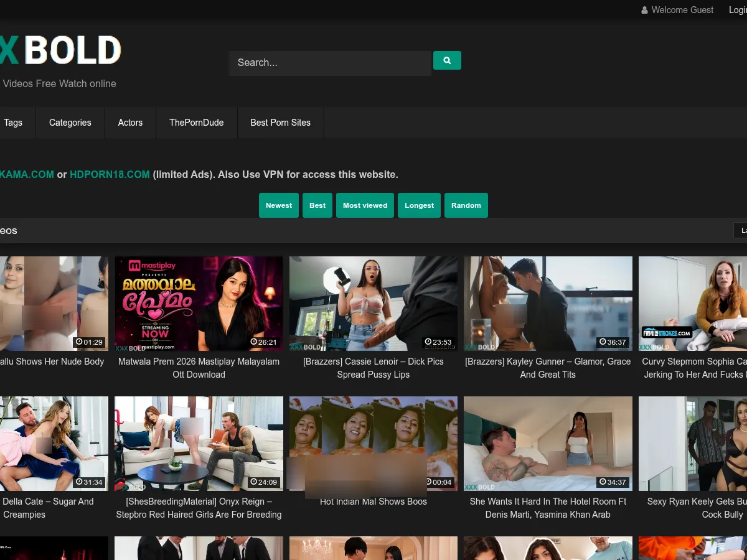Focus the Search... input field

[330, 63]
